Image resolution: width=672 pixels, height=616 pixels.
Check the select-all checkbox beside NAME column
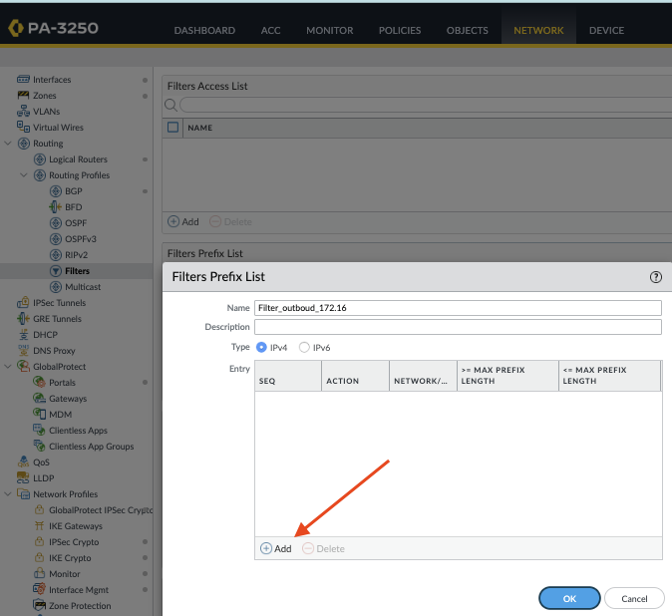(x=173, y=128)
